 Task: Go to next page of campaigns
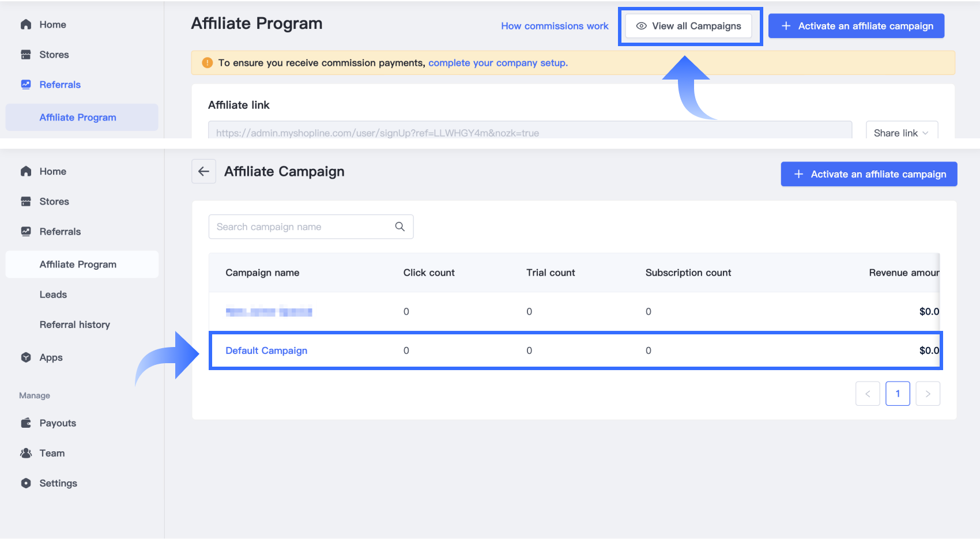pyautogui.click(x=928, y=394)
